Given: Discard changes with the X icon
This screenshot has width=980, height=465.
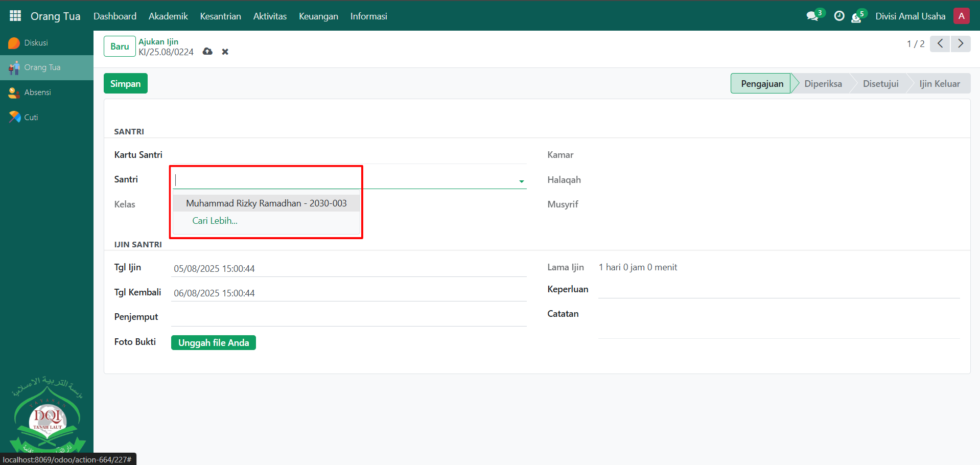Looking at the screenshot, I should [225, 52].
